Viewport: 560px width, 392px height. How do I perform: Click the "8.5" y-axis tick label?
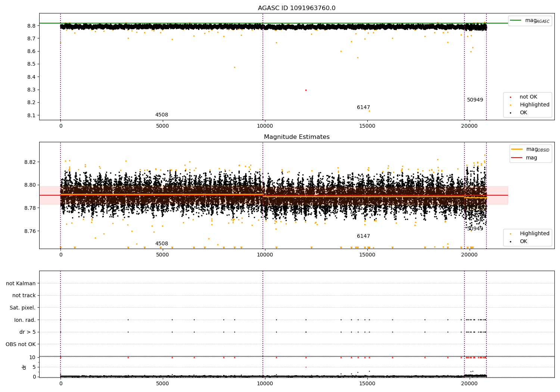pos(31,64)
